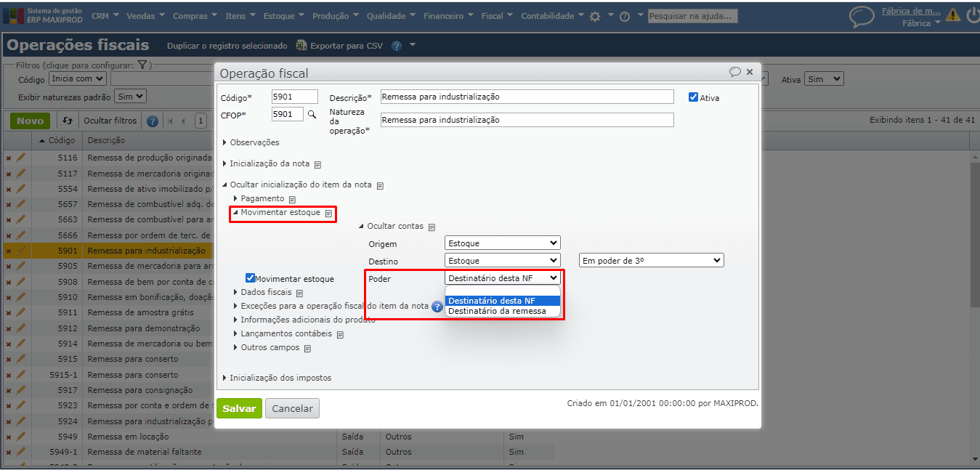Expand the Dados fiscais section

pos(262,292)
